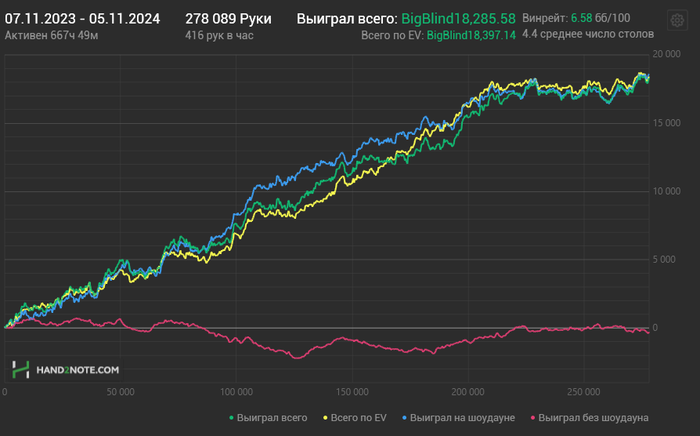700x436 pixels.
Task: Click the '416 рук в час' text
Action: 219,35
